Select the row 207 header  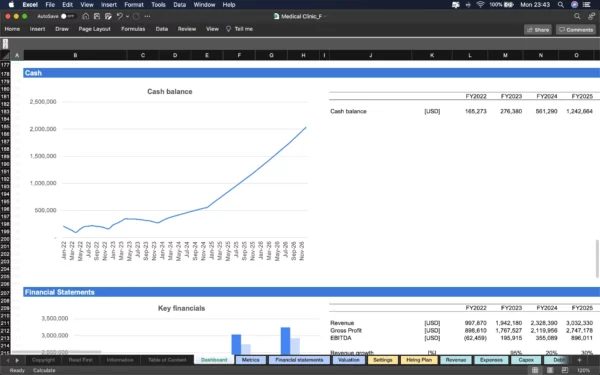(5, 293)
